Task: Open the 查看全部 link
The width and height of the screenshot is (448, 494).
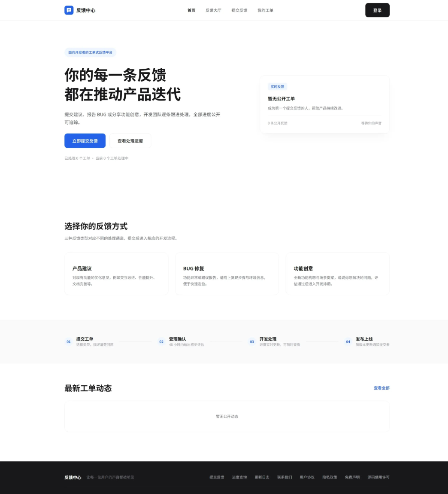Action: pyautogui.click(x=381, y=388)
